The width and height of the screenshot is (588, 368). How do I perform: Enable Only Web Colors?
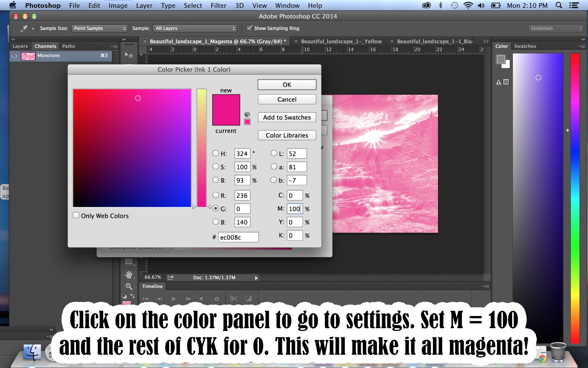click(76, 215)
